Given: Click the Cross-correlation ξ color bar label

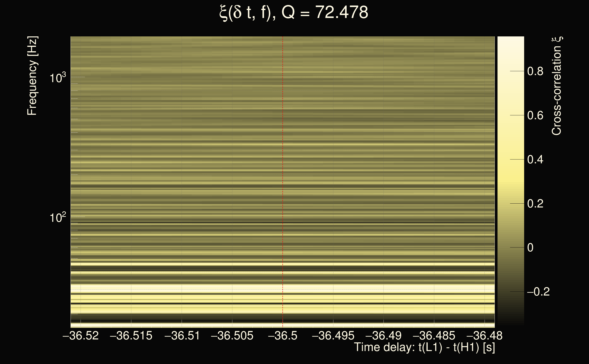Looking at the screenshot, I should click(557, 86).
